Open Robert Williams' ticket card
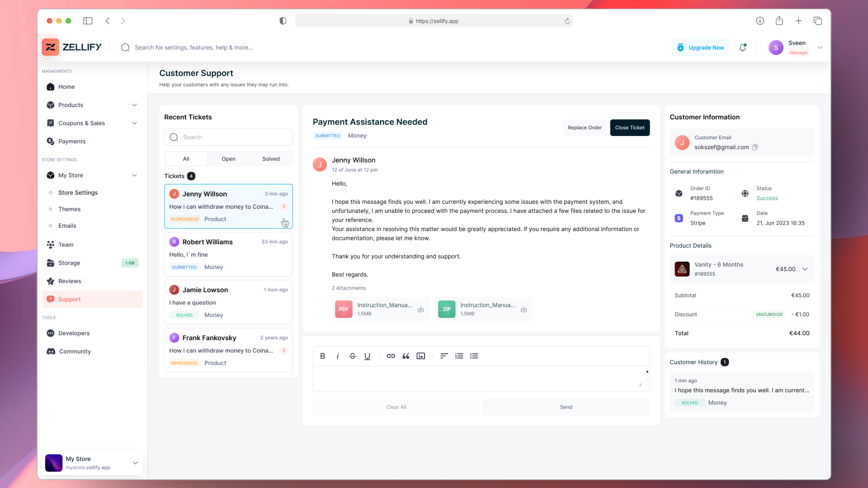Viewport: 868px width, 488px height. point(228,254)
